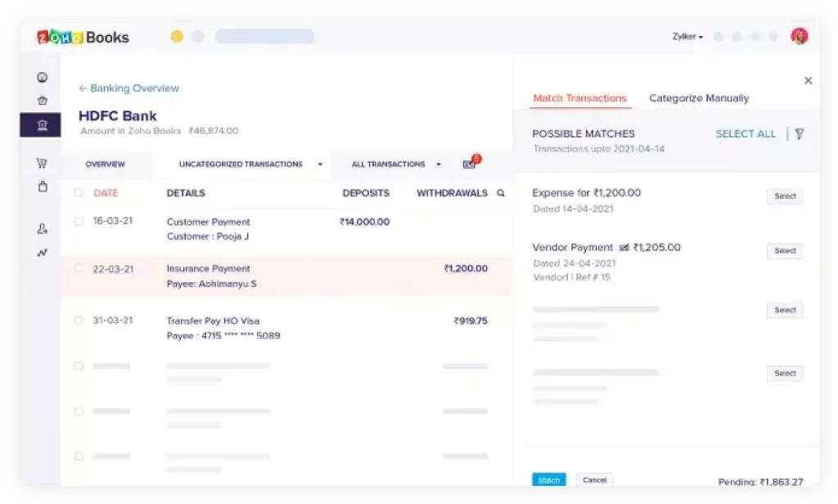Open the dashboard icon in sidebar
The height and width of the screenshot is (504, 838).
click(x=43, y=78)
